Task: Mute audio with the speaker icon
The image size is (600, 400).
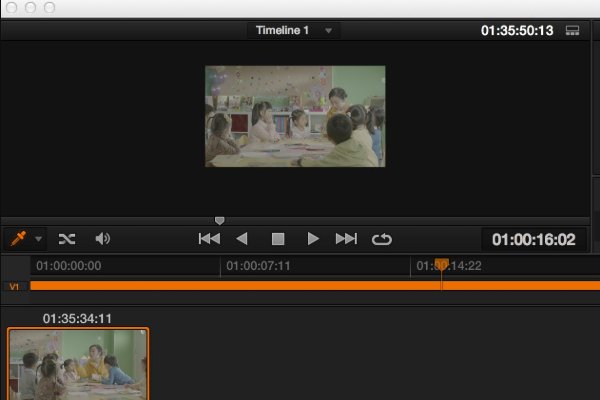Action: click(x=102, y=239)
